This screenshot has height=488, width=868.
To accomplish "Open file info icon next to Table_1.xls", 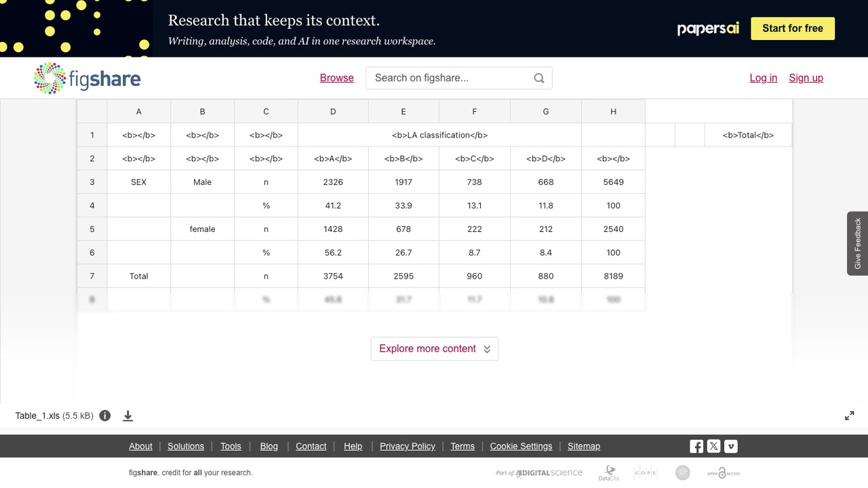I will pos(105,415).
